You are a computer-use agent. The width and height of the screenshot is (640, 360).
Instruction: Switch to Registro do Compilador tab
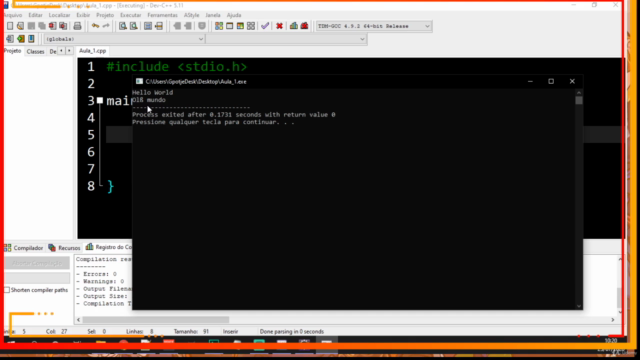pos(109,247)
